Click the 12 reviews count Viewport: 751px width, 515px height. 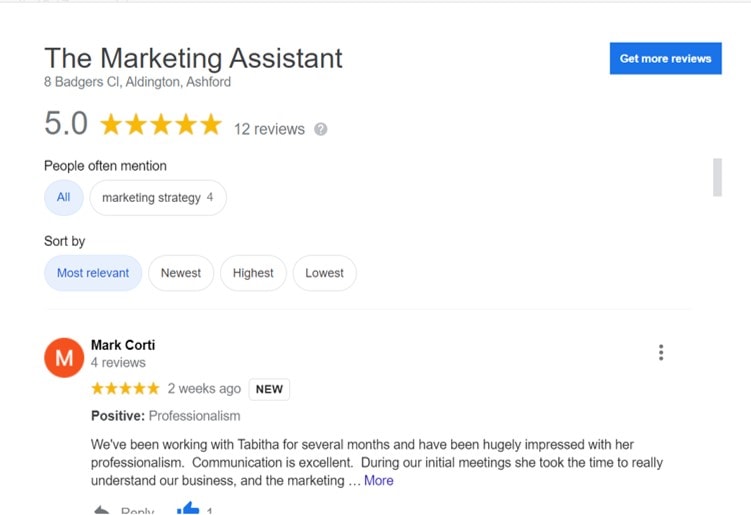(269, 129)
